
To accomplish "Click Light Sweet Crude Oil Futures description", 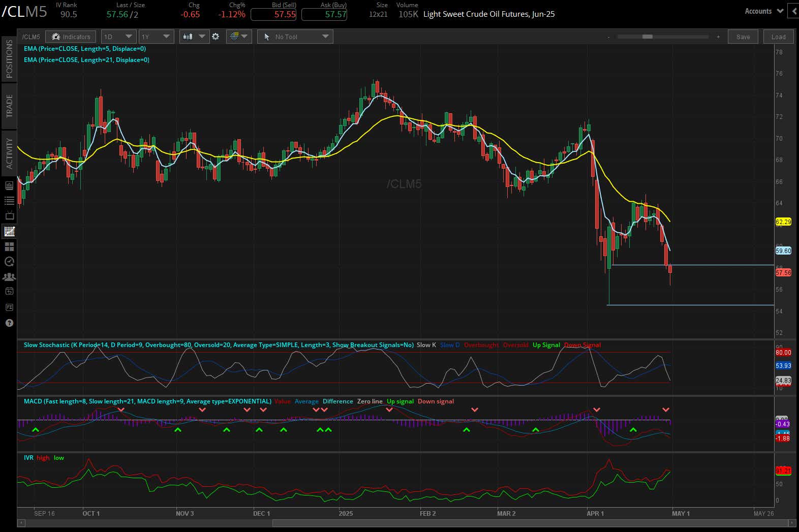I will pyautogui.click(x=489, y=14).
